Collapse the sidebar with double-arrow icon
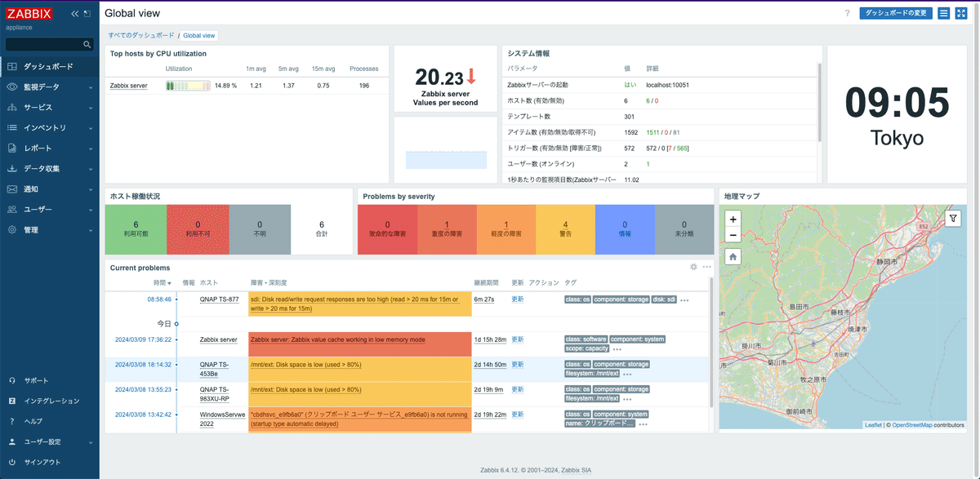The image size is (980, 479). [75, 14]
